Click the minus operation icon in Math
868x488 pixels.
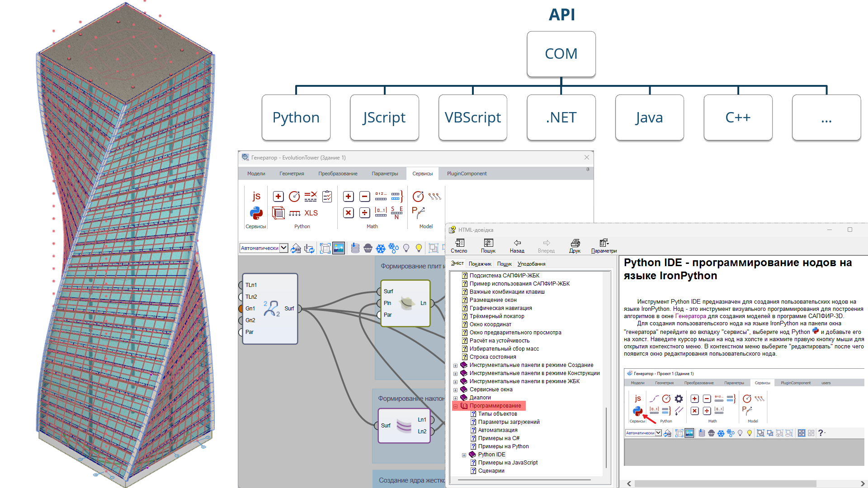click(x=364, y=197)
